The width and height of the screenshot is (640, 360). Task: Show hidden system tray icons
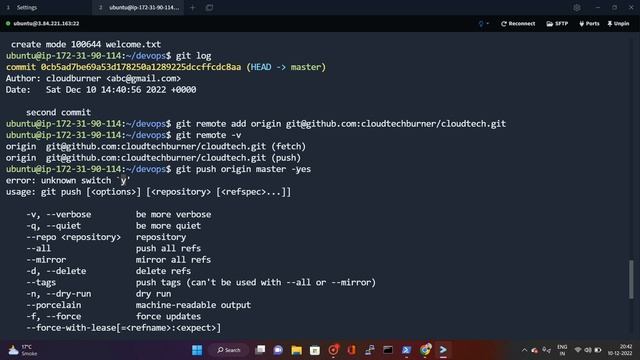click(x=524, y=350)
